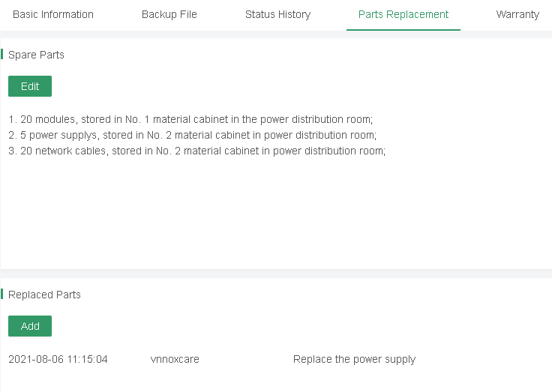The width and height of the screenshot is (552, 392).
Task: Select the 5 power supplys line
Action: click(192, 135)
